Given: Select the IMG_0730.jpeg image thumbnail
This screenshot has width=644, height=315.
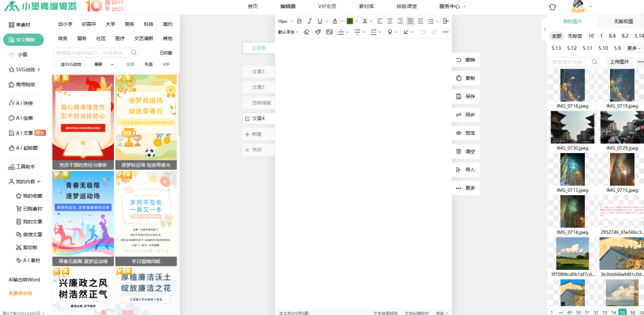Looking at the screenshot, I should (572, 127).
